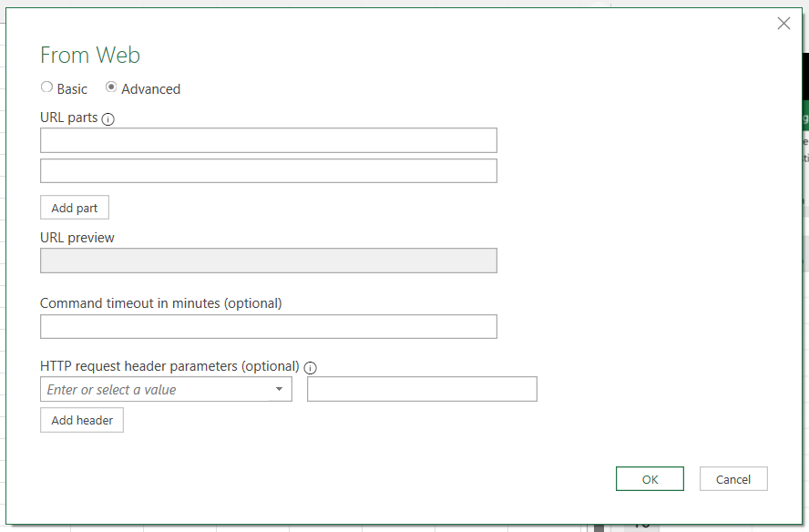Image resolution: width=809 pixels, height=532 pixels.
Task: Click the 'From Web' dialog title
Action: point(90,56)
